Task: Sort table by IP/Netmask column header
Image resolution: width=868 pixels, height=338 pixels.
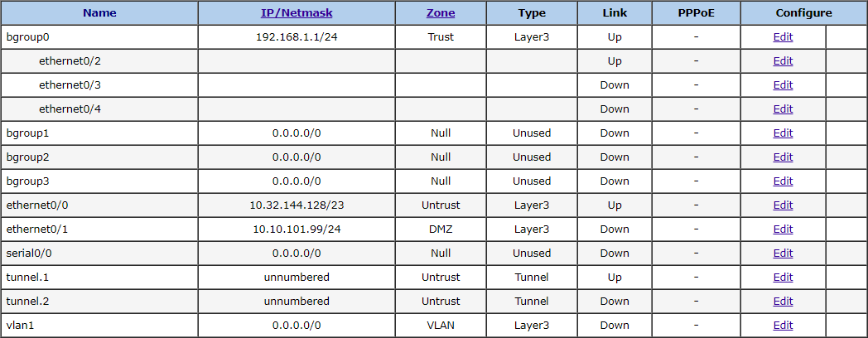Action: click(x=297, y=13)
